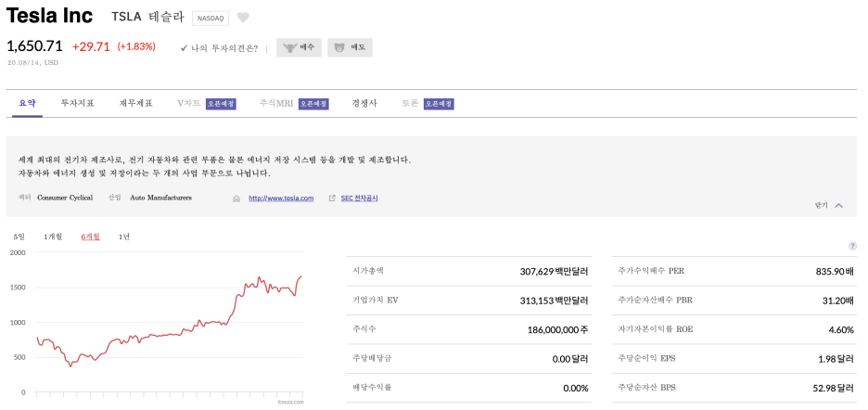The height and width of the screenshot is (410, 868).
Task: Click the Tesla Inc page heading
Action: [x=49, y=16]
